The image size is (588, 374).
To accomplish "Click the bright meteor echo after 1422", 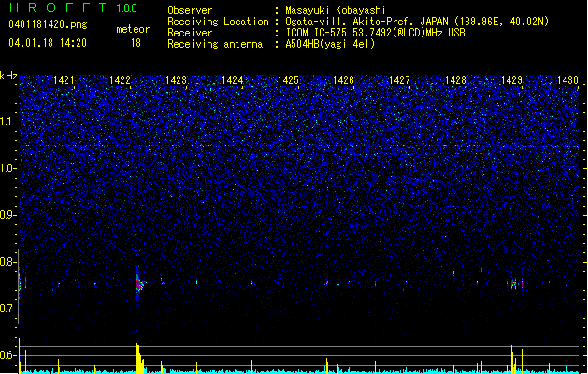I will click(x=139, y=283).
